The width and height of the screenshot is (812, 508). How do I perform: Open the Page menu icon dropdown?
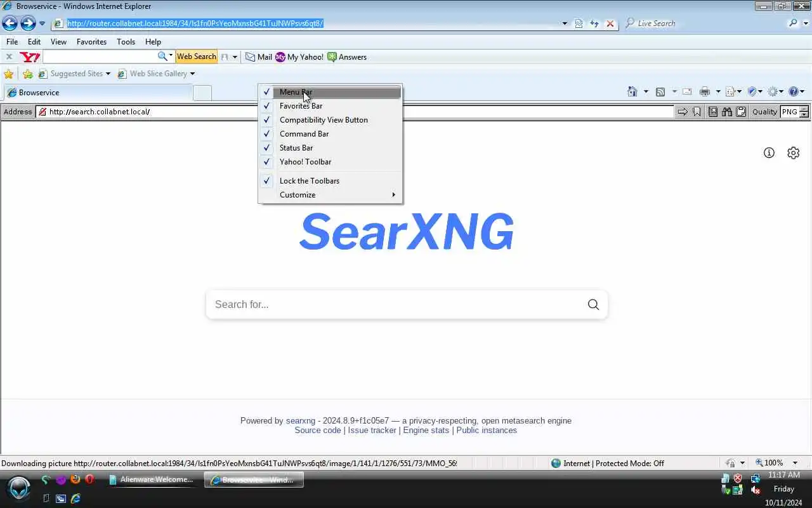point(733,92)
